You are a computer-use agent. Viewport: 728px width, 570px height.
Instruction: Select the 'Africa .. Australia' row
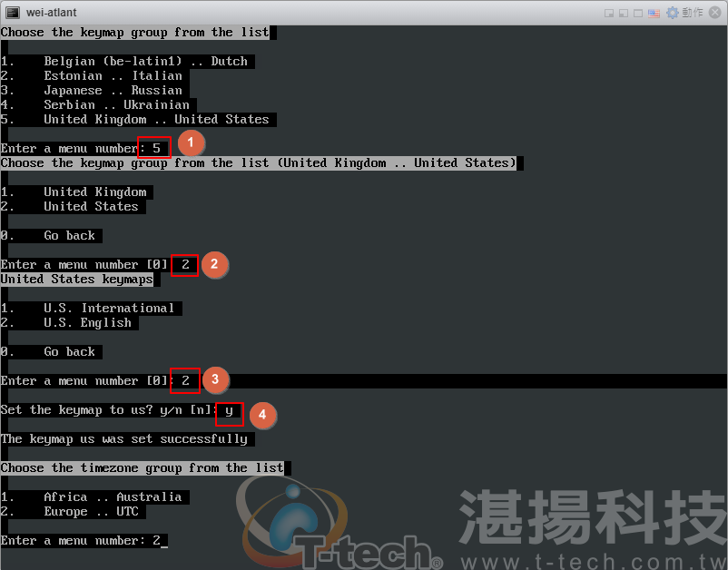(x=94, y=497)
